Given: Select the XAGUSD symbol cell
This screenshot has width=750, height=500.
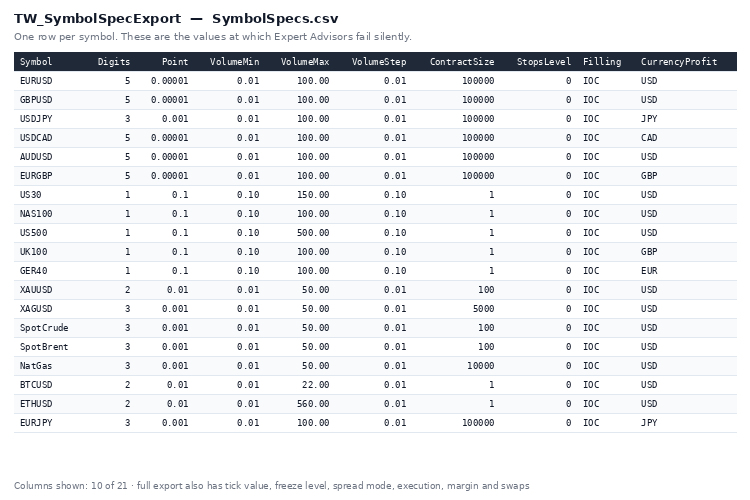Looking at the screenshot, I should pyautogui.click(x=36, y=309).
